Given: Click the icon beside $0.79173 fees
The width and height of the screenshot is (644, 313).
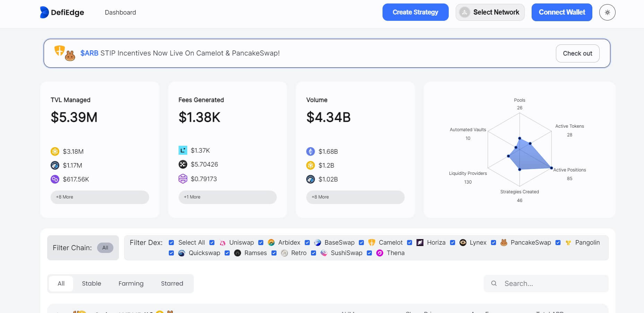Looking at the screenshot, I should (183, 179).
